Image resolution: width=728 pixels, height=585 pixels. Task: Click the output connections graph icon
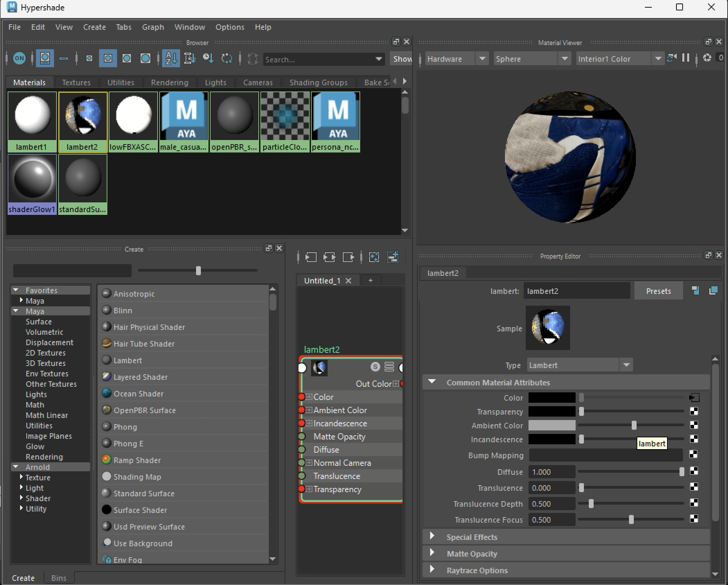pos(348,257)
